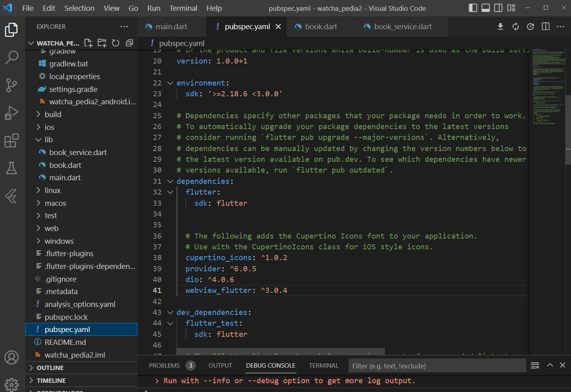This screenshot has width=571, height=392.
Task: Open Explorer views and more actions menu
Action: click(124, 27)
